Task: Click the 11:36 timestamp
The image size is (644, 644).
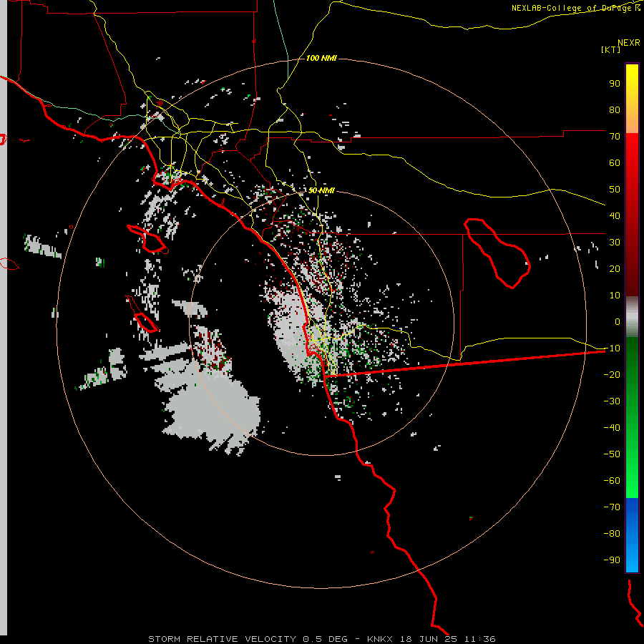Action: tap(480, 639)
